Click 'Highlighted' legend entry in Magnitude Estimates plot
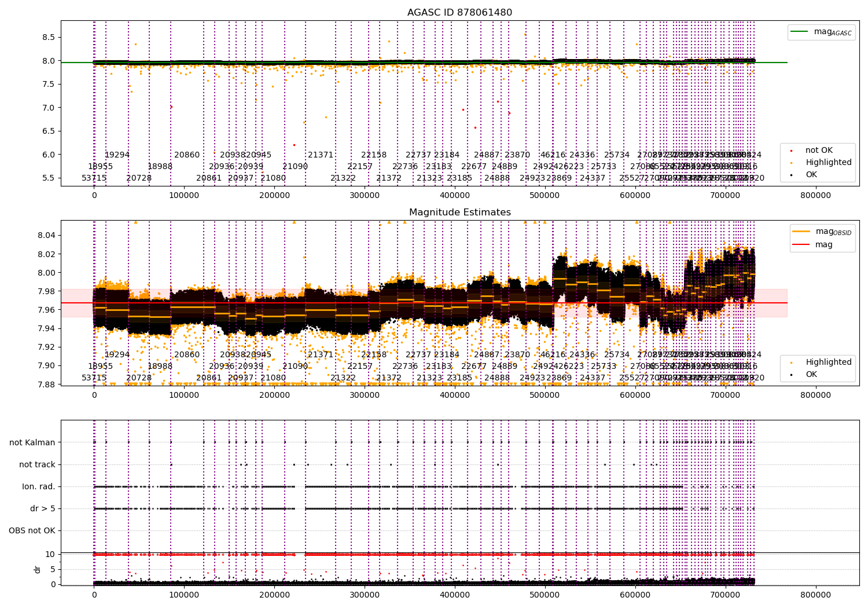 (x=829, y=362)
